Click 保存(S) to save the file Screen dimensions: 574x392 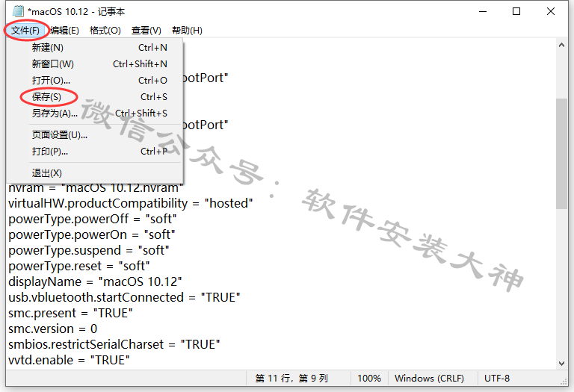click(94, 96)
